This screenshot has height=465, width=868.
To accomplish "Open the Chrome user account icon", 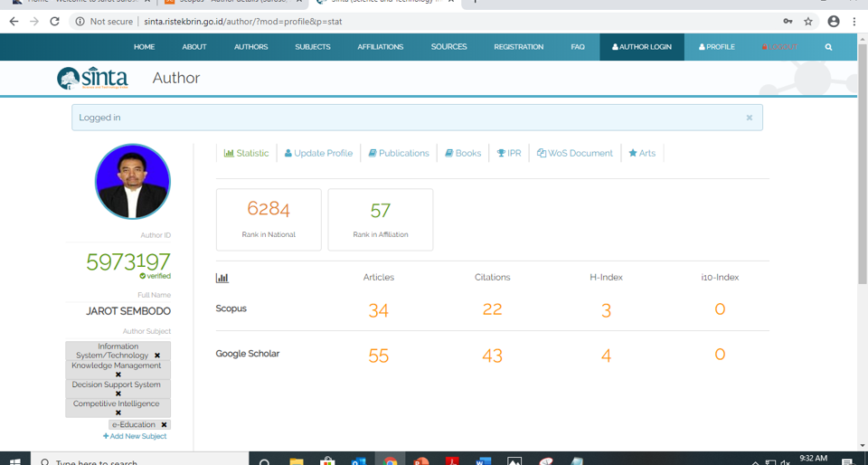I will [833, 21].
